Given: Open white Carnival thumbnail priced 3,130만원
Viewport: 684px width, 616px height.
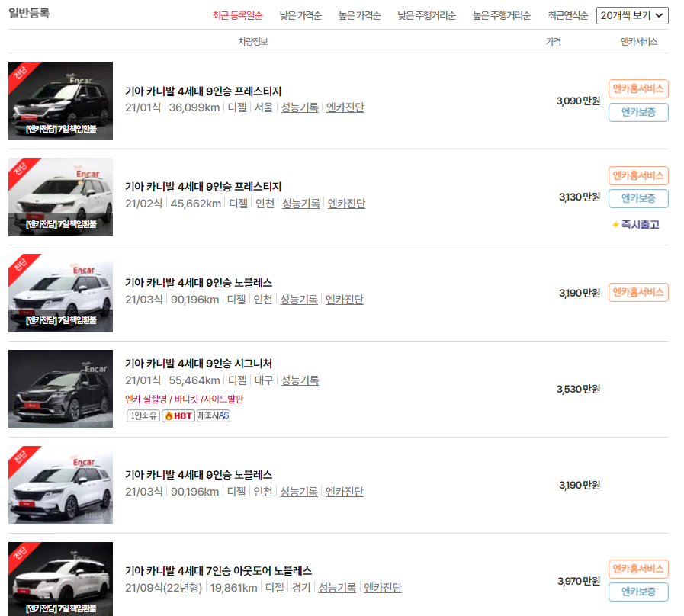Looking at the screenshot, I should tap(61, 197).
